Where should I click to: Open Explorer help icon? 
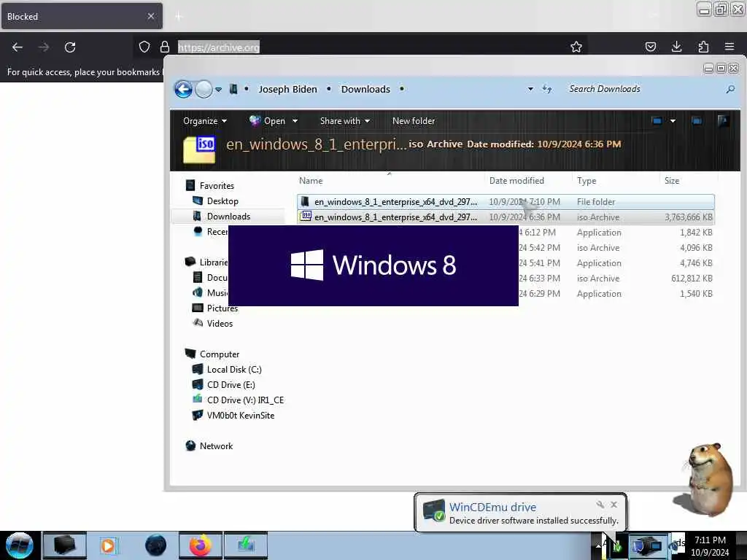(x=723, y=121)
